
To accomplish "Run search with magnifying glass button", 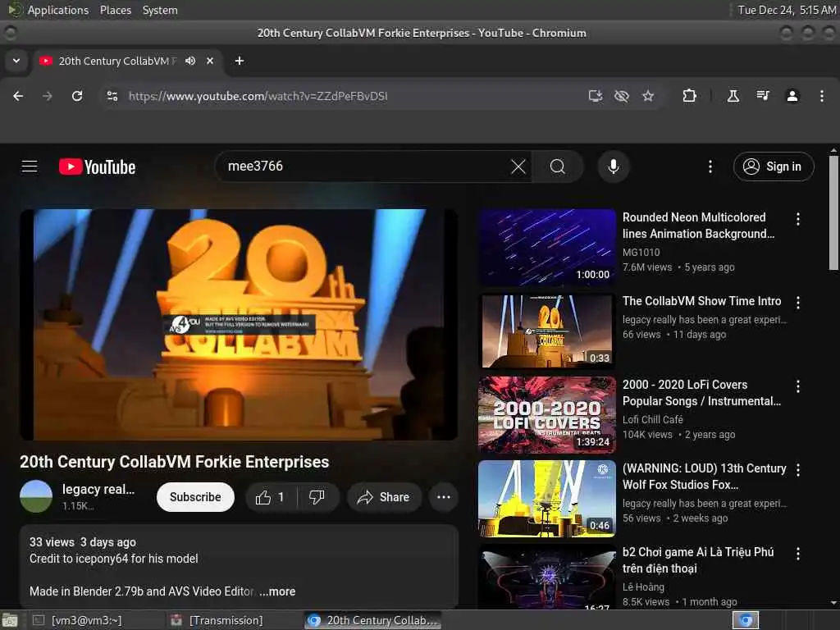I will pyautogui.click(x=558, y=167).
